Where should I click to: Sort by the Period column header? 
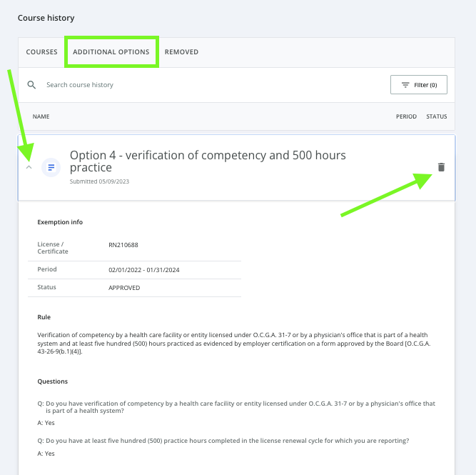[x=405, y=116]
